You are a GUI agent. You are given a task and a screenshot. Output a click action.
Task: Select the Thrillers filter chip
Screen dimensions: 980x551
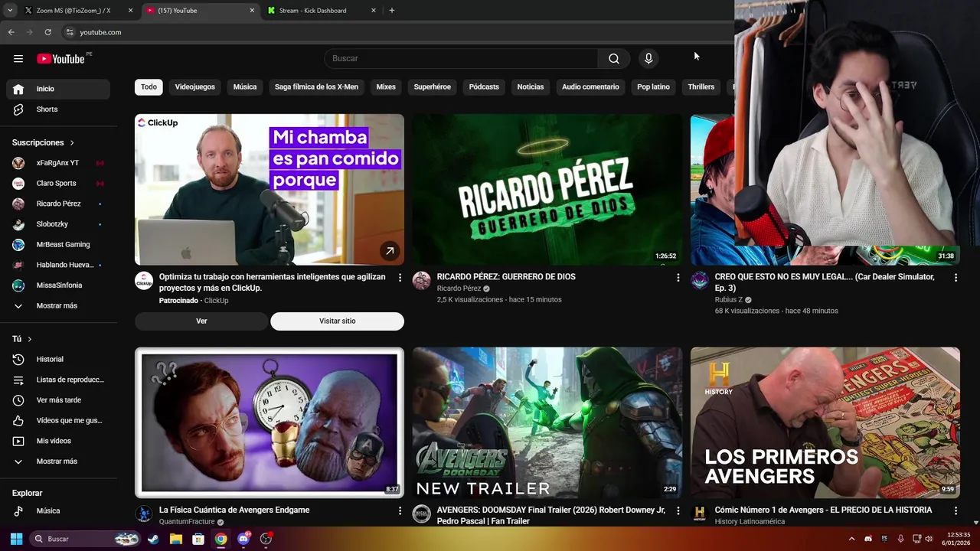point(701,87)
